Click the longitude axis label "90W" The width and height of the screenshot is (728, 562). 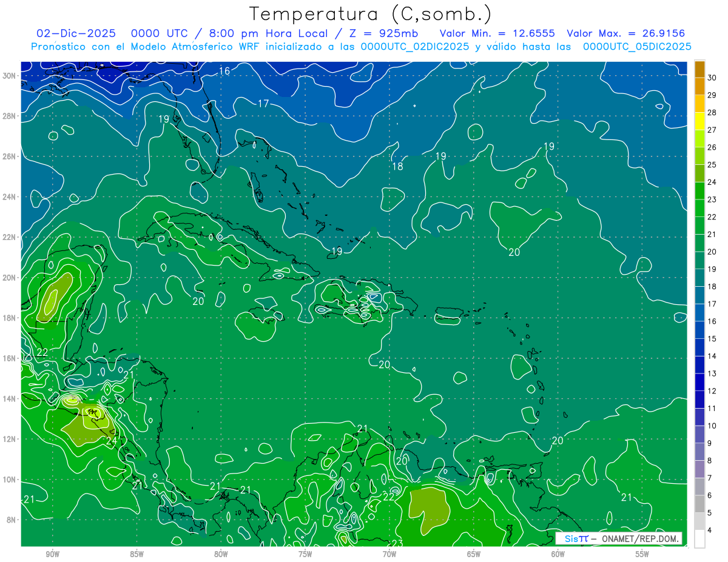52,554
